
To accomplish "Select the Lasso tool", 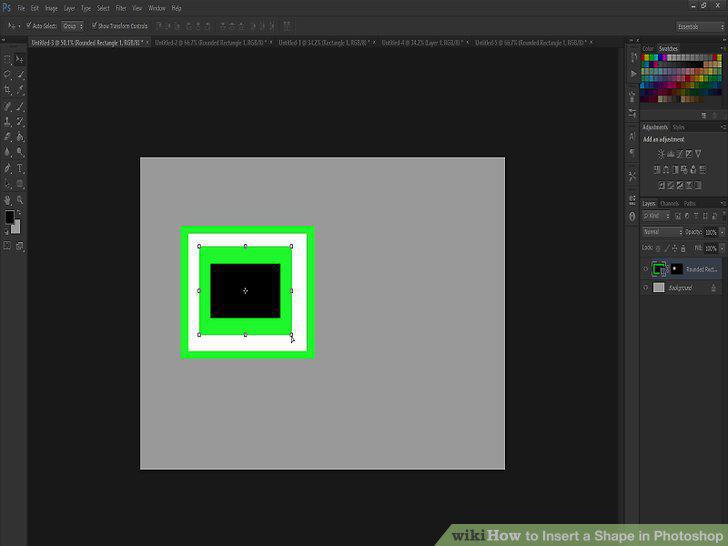I will tap(7, 74).
